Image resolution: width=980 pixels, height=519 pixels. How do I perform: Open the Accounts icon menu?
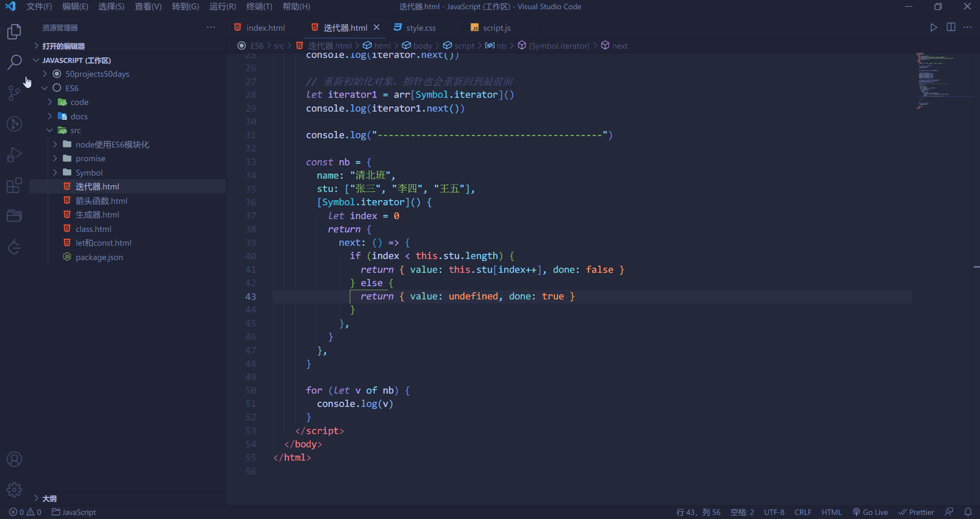tap(14, 460)
